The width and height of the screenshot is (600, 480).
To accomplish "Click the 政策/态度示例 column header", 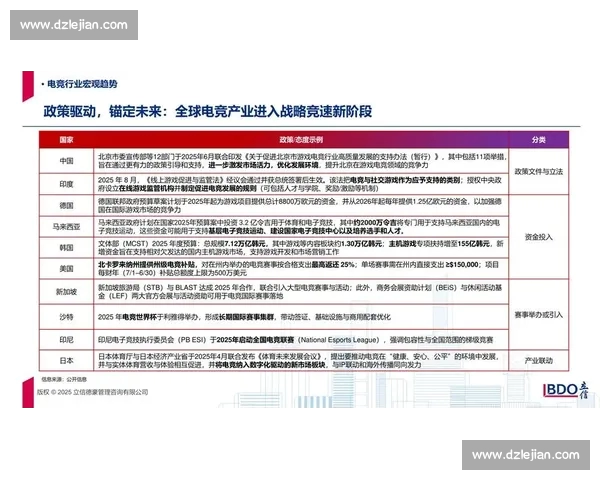I will coord(301,140).
